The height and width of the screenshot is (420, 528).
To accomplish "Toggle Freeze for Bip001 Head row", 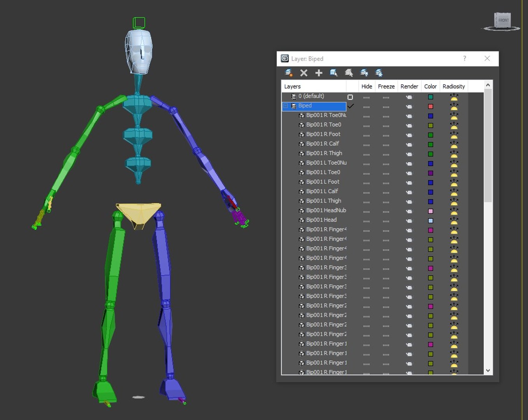I will 386,220.
